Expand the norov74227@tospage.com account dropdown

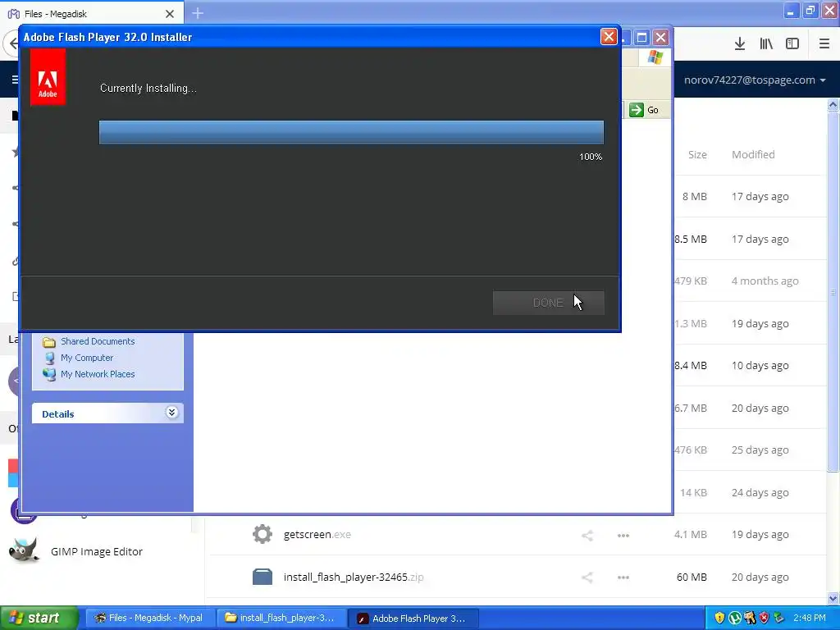(x=755, y=80)
